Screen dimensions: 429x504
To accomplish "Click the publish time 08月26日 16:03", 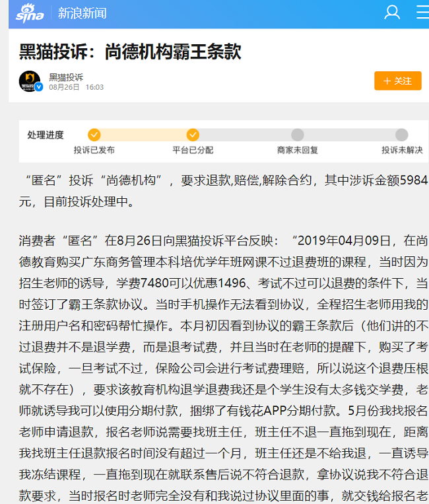I will pyautogui.click(x=77, y=87).
